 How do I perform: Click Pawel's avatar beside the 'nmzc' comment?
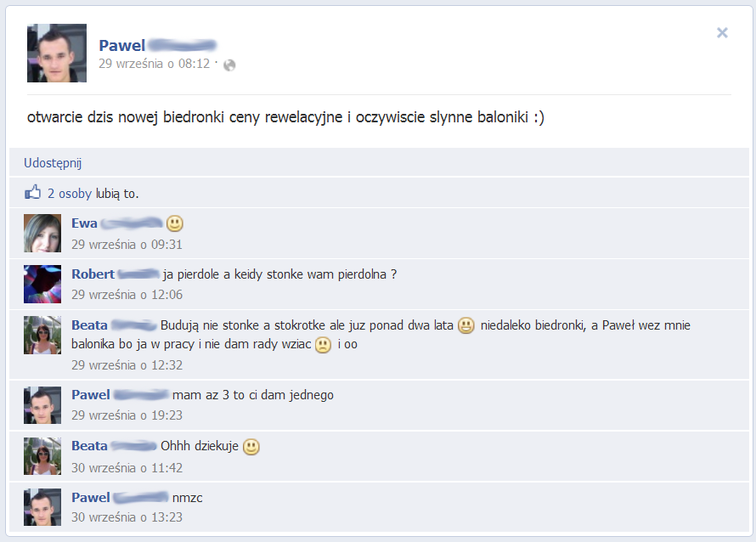pyautogui.click(x=42, y=507)
